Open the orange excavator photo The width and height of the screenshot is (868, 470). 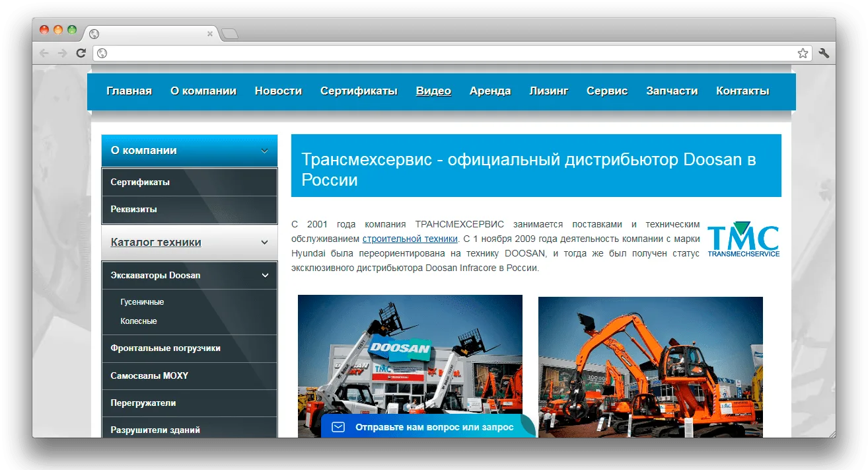click(651, 367)
